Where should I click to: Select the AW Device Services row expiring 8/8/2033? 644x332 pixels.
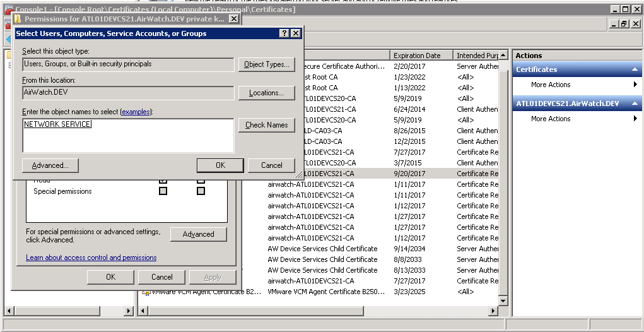point(370,259)
